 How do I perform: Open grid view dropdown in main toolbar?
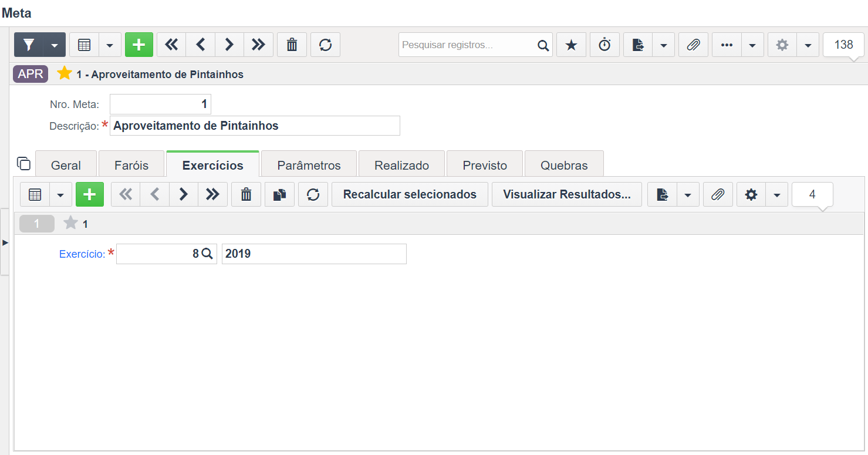(110, 45)
